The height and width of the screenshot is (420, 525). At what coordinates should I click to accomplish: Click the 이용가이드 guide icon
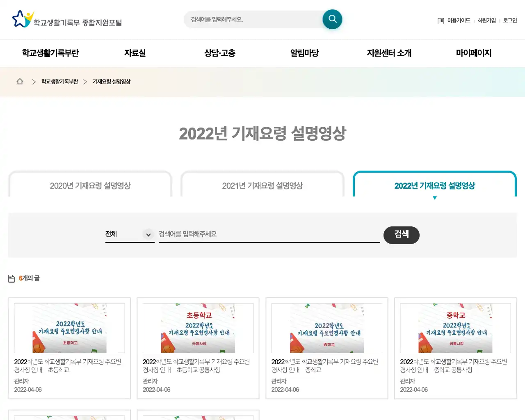[441, 21]
